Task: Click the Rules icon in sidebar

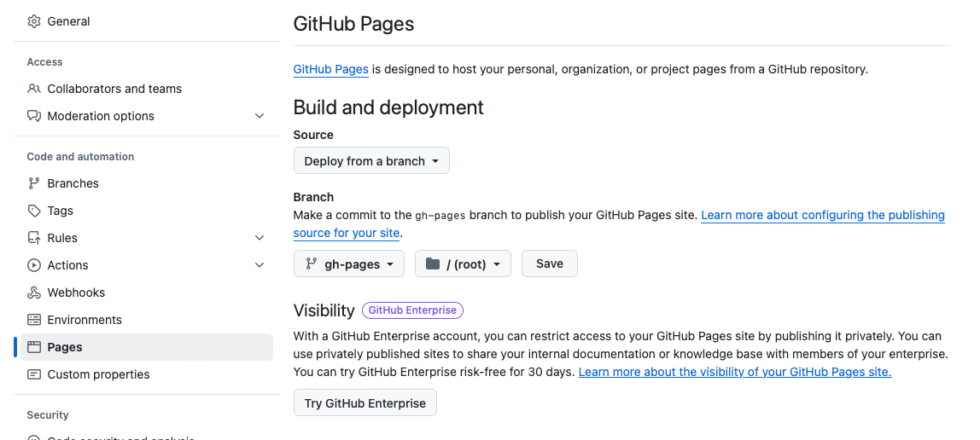Action: click(x=34, y=238)
